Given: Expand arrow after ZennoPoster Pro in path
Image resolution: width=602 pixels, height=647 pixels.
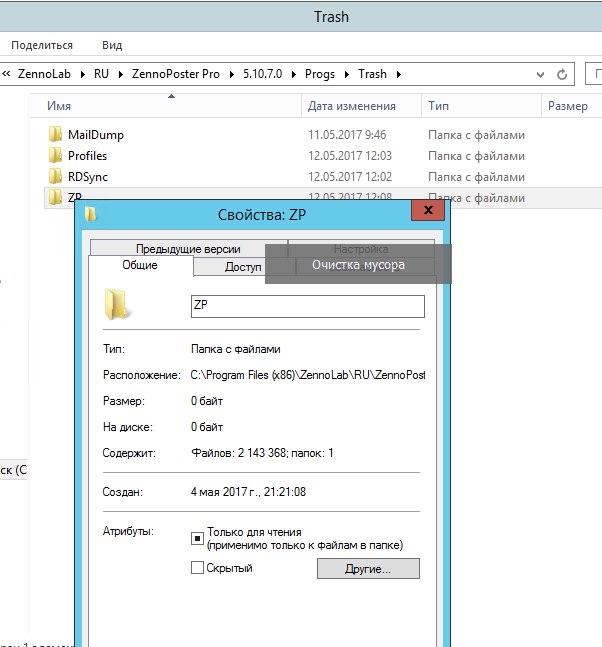Looking at the screenshot, I should 231,74.
